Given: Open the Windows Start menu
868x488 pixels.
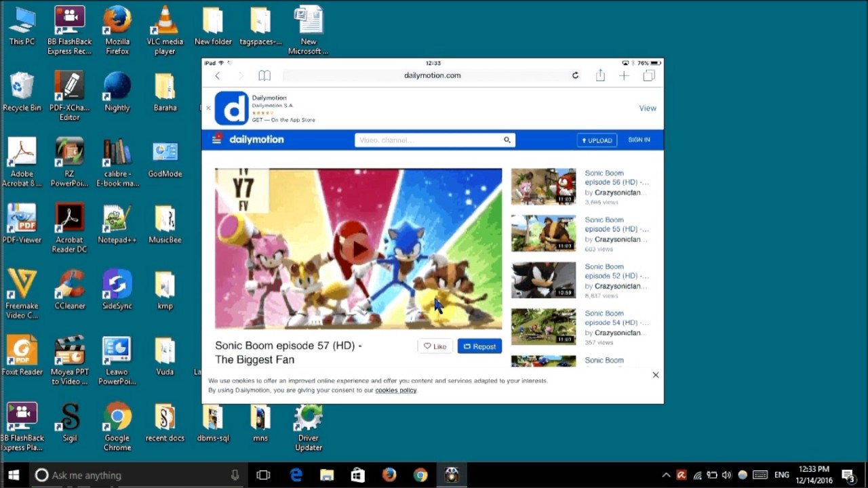Looking at the screenshot, I should tap(14, 475).
